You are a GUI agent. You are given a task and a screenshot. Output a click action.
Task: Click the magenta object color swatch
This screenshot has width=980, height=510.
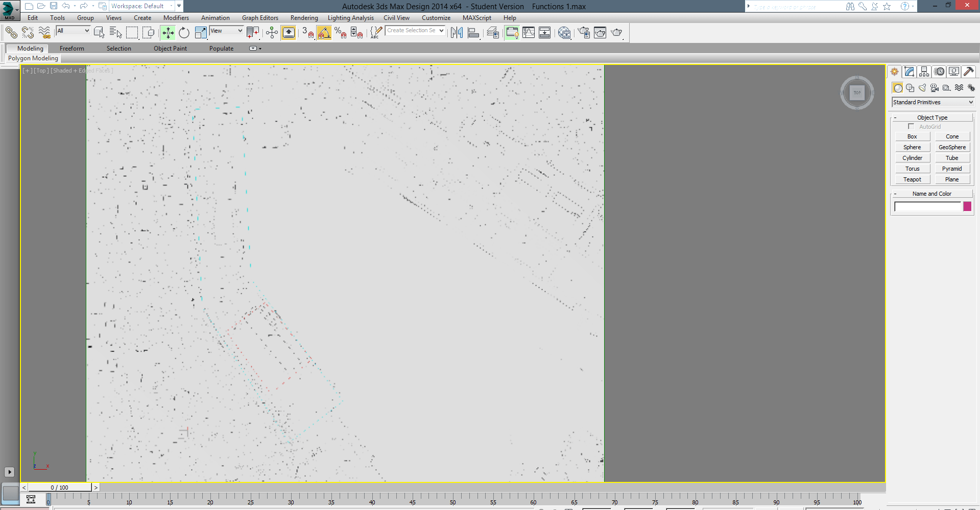click(967, 206)
